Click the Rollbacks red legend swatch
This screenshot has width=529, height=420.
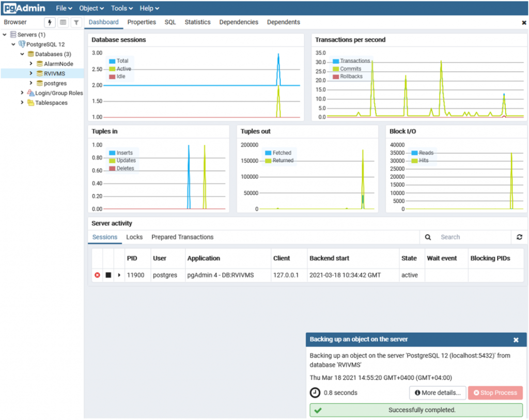[336, 76]
